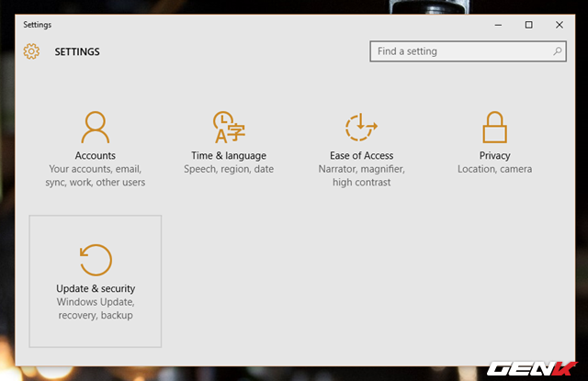Click the Accounts person icon
588x381 pixels.
(x=95, y=127)
